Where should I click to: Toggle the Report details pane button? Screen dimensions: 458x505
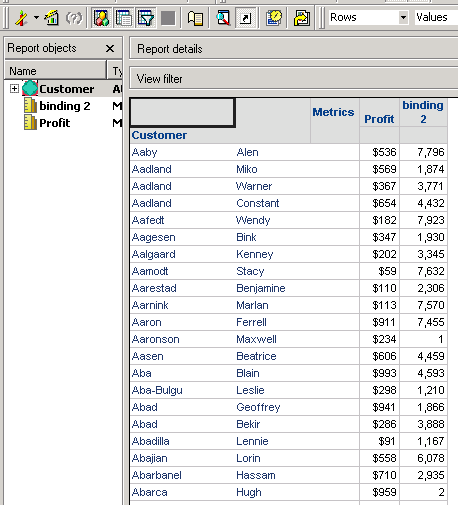click(124, 18)
